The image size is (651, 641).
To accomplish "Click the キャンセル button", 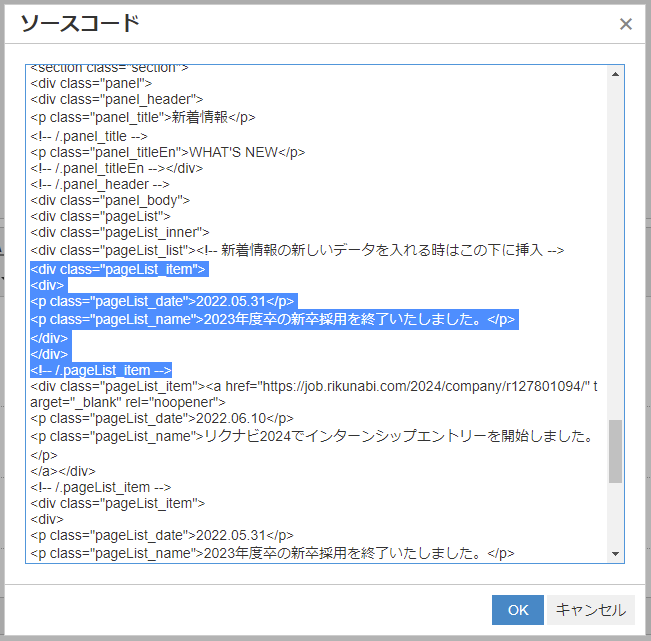I will [590, 610].
